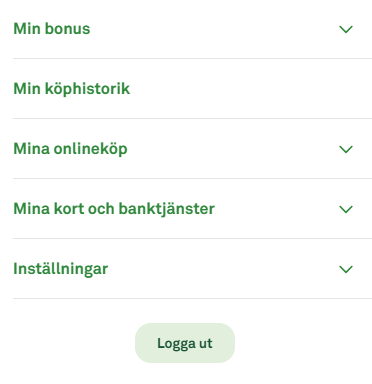Open the Inställningar settings entry
Screen dimensions: 372x384
click(192, 269)
